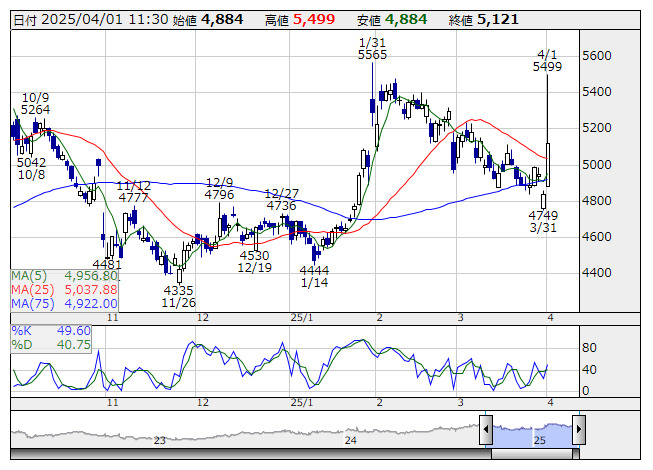Click the 5600 price axis label
This screenshot has height=470, width=653.
point(597,56)
